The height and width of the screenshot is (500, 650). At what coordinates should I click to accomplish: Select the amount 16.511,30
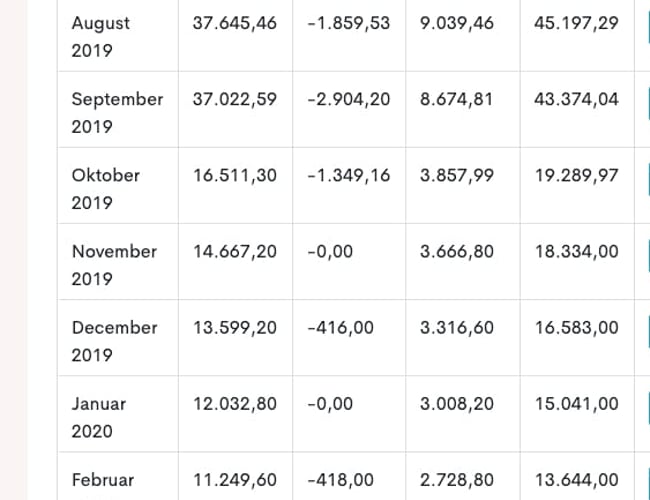pos(235,175)
